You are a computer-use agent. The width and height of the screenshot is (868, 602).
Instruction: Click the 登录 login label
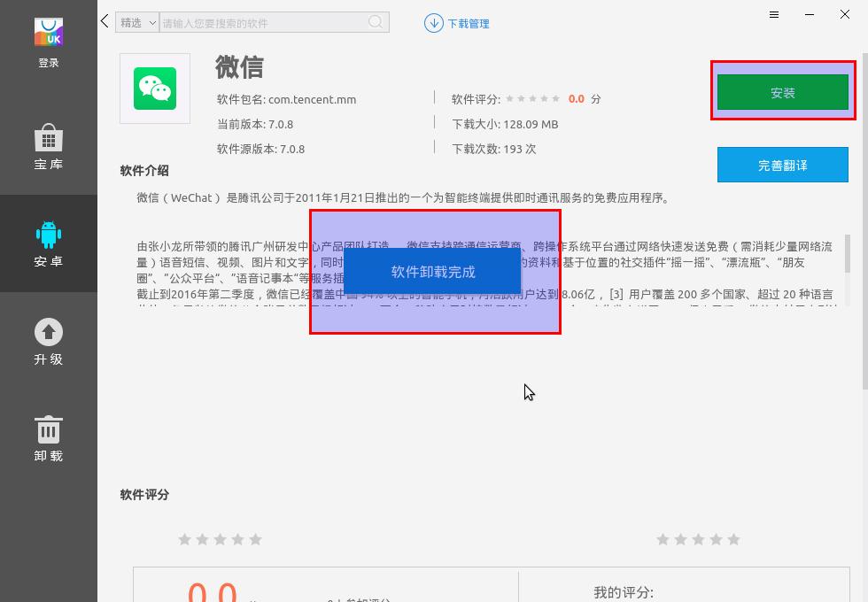point(49,63)
